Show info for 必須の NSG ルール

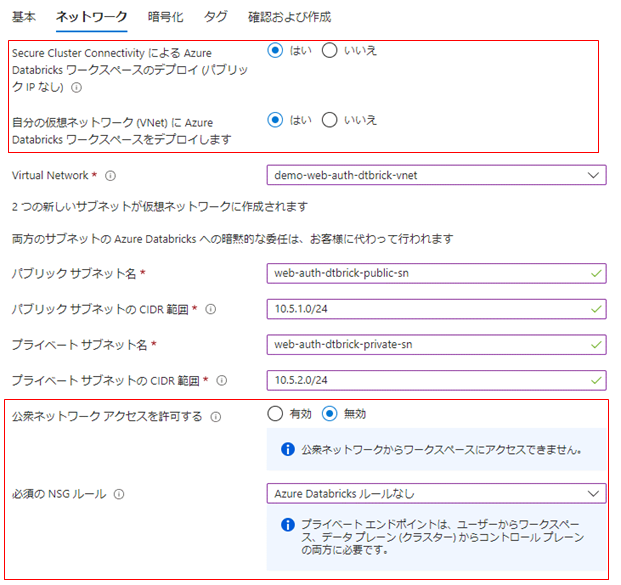click(x=119, y=494)
